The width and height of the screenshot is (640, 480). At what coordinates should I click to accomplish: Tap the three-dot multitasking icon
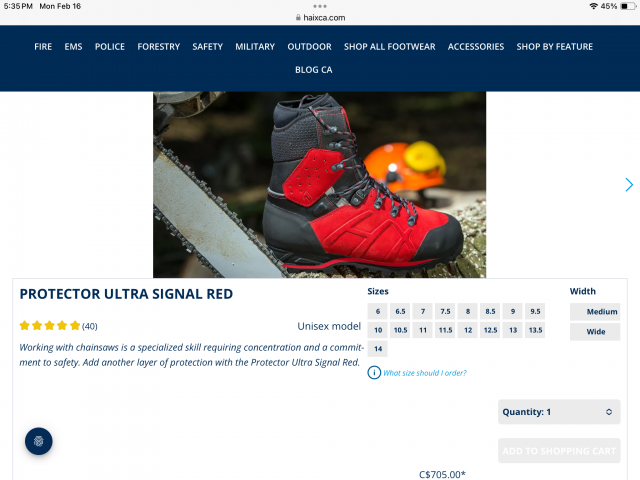point(320,6)
